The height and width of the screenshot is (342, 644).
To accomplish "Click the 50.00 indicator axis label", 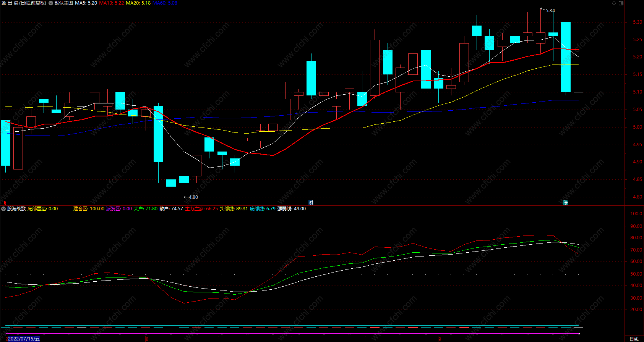I will pyautogui.click(x=636, y=274).
